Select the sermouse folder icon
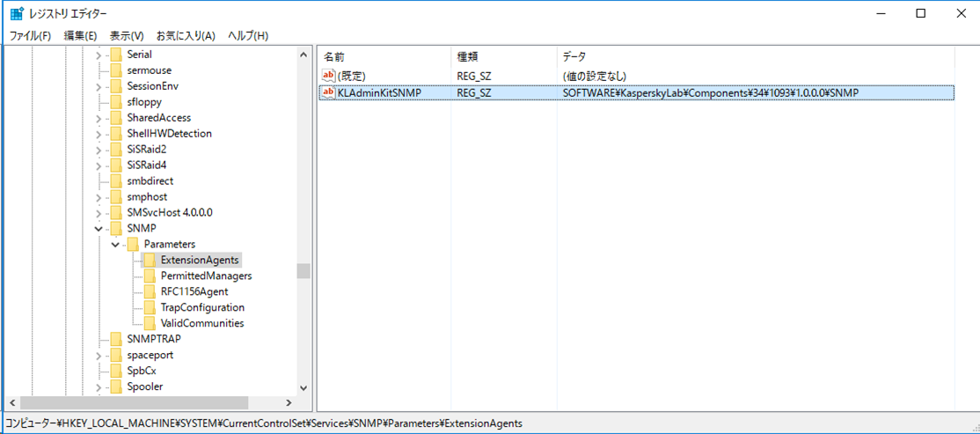The image size is (980, 434). 115,70
